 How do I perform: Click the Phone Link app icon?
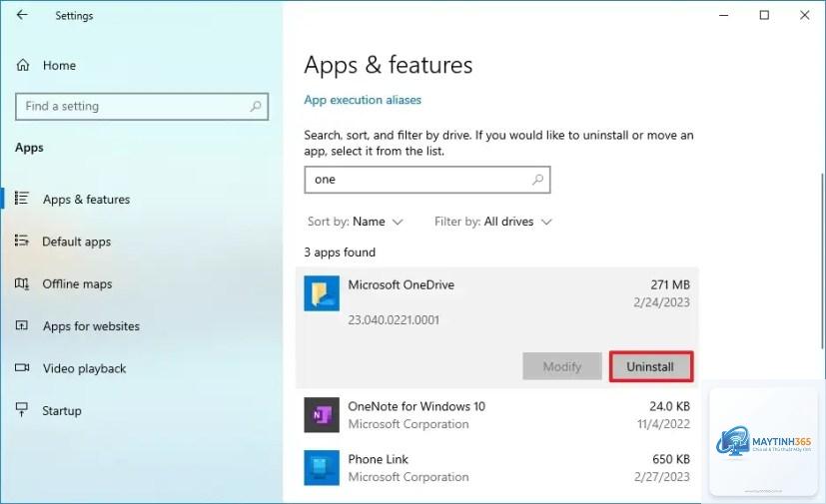[x=322, y=468]
